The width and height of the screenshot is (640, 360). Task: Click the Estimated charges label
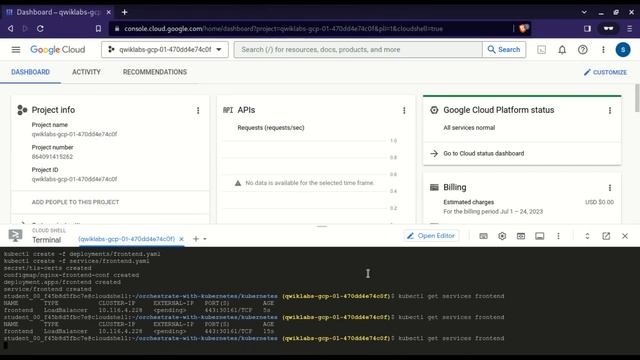pos(469,202)
